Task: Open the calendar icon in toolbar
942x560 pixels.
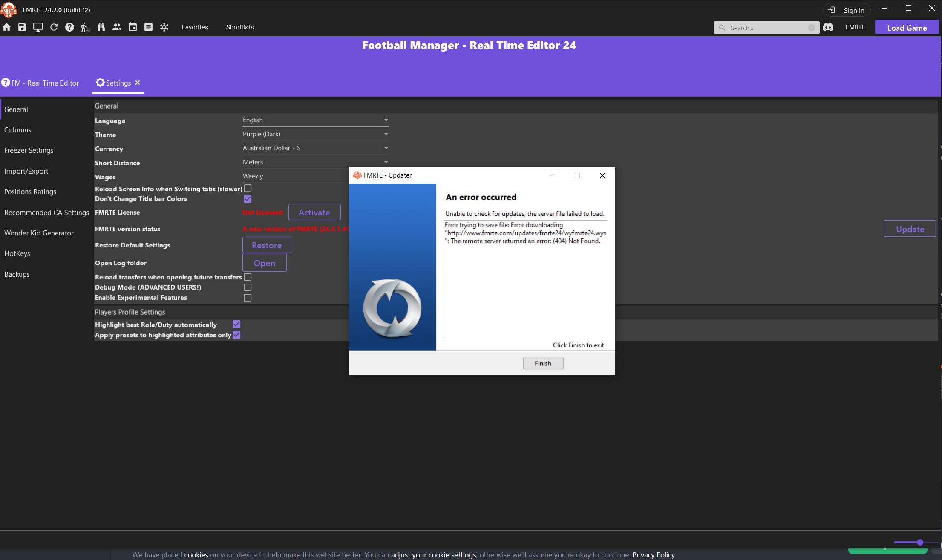Action: (133, 27)
